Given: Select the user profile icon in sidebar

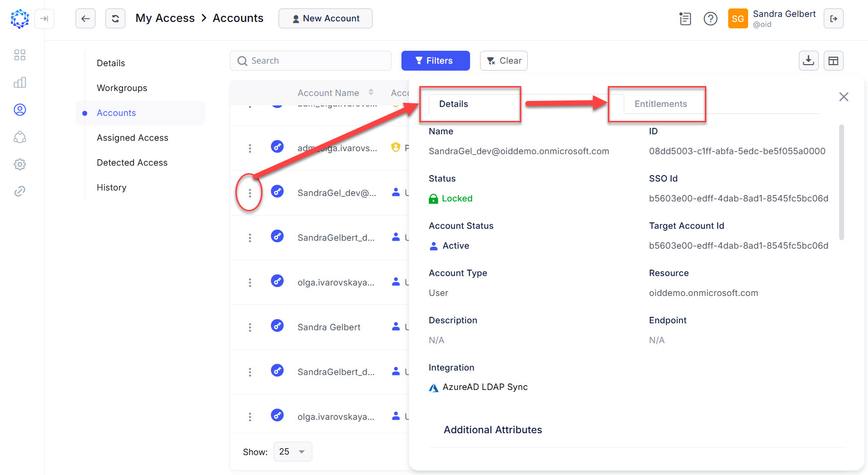Looking at the screenshot, I should [20, 110].
